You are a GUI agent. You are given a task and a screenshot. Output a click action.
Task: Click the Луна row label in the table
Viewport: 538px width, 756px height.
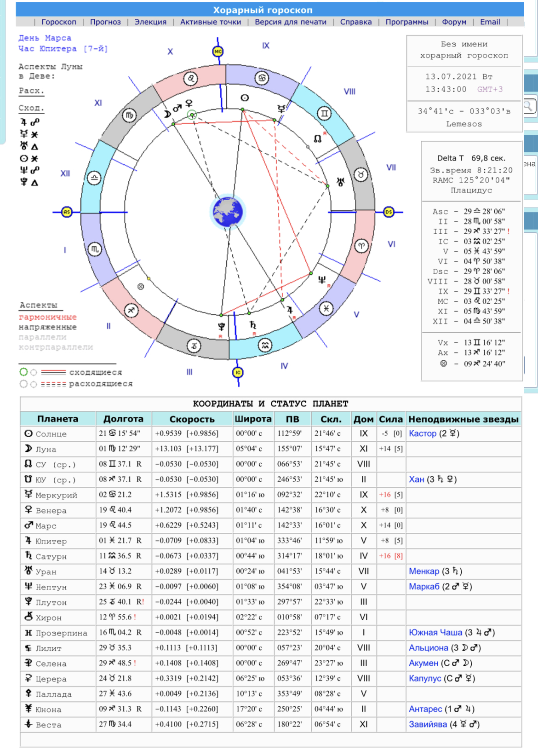pyautogui.click(x=46, y=449)
